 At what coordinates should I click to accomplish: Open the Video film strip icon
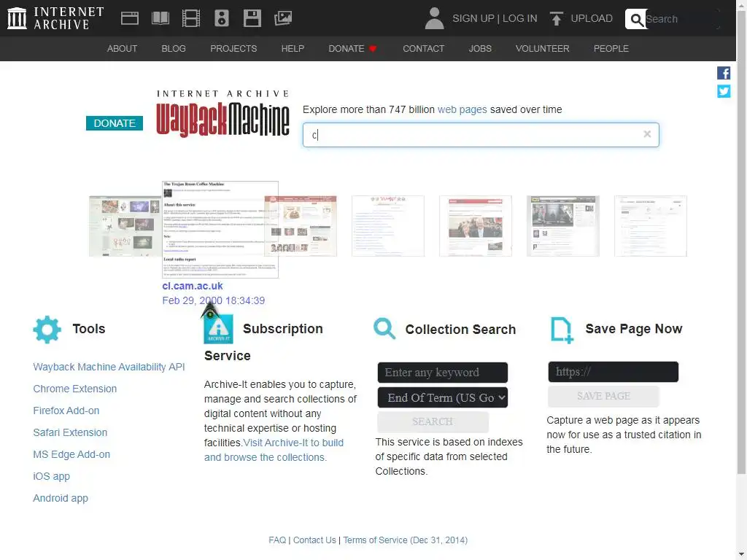[x=191, y=18]
